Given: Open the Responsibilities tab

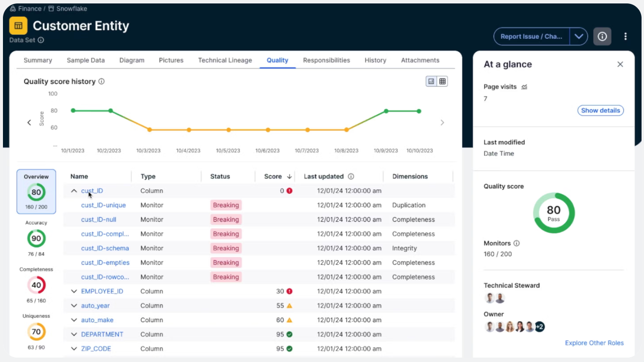Looking at the screenshot, I should (x=326, y=60).
